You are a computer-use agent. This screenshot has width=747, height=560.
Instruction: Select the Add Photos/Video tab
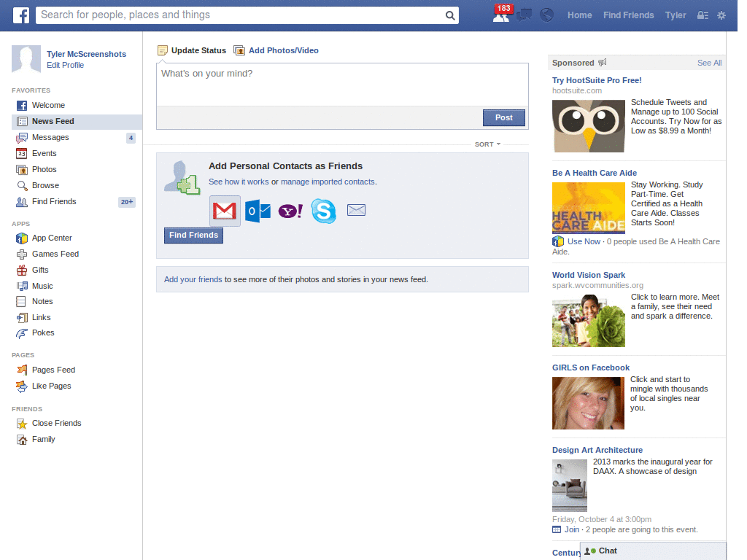point(276,50)
